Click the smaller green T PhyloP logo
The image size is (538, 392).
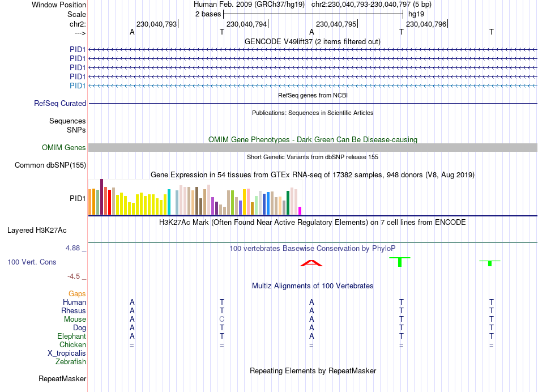(x=490, y=263)
